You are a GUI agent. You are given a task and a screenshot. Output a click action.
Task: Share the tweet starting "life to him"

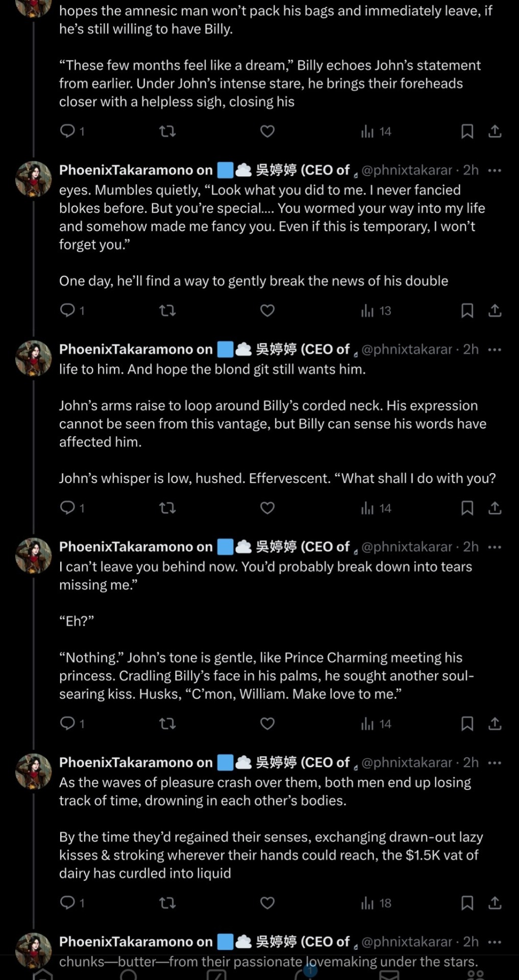pyautogui.click(x=495, y=508)
